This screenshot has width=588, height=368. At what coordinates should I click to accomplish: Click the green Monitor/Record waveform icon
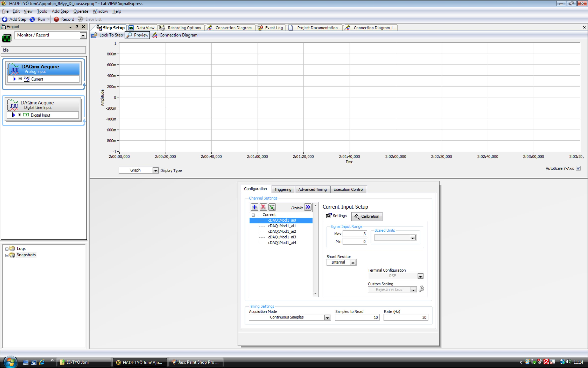[7, 38]
